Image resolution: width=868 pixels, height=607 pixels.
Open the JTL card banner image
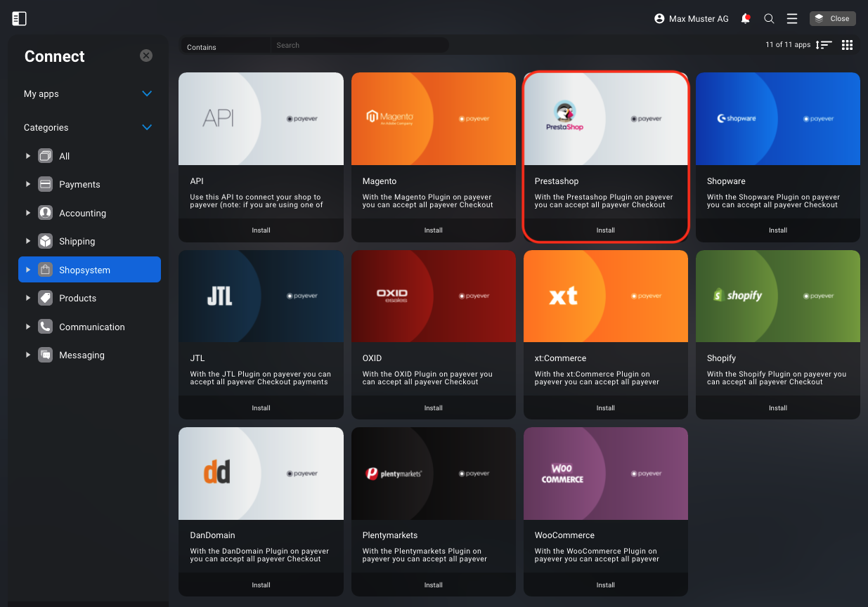click(x=261, y=296)
